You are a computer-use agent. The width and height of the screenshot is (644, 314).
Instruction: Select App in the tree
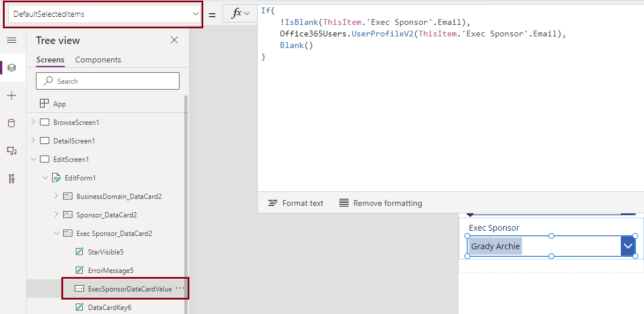click(x=60, y=104)
